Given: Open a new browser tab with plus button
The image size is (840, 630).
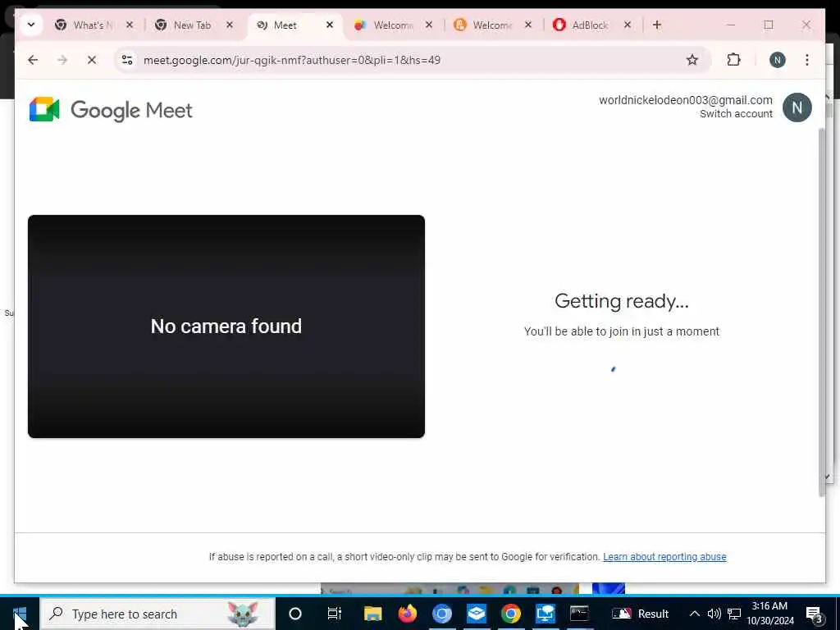Looking at the screenshot, I should tap(657, 25).
